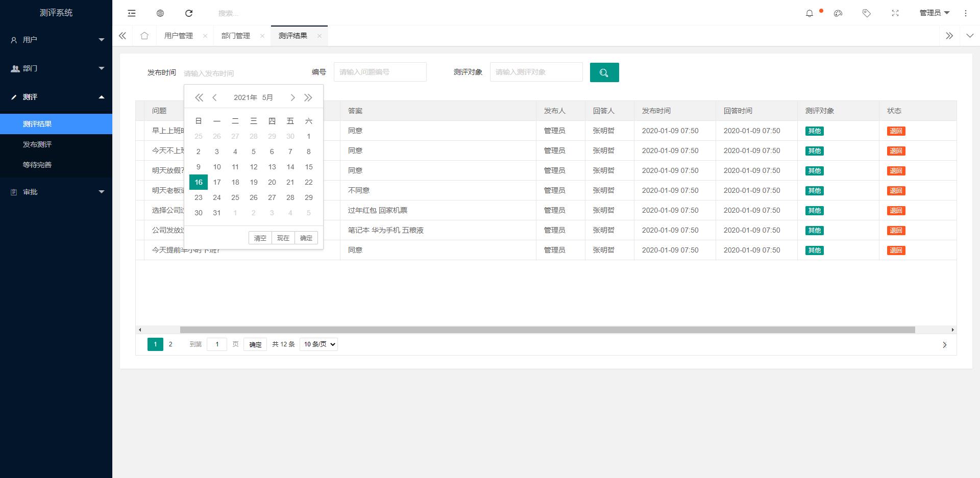The height and width of the screenshot is (478, 980).
Task: Open the notification bell
Action: point(810,13)
